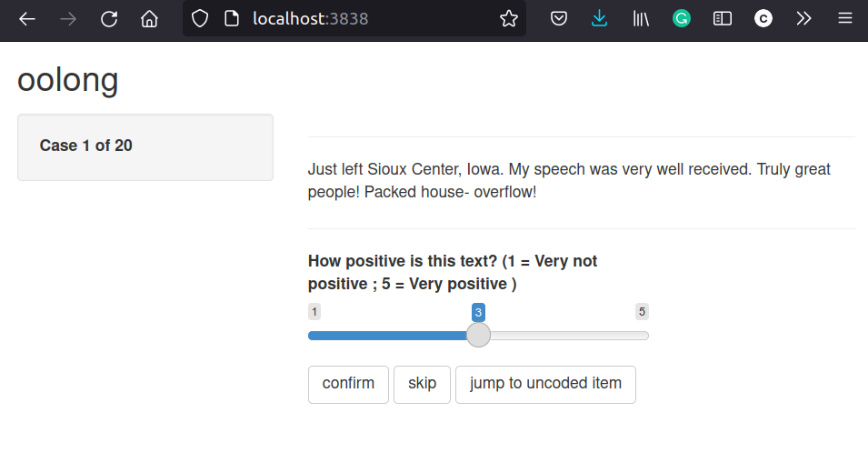Open the account avatar icon labeled C
This screenshot has height=453, width=868.
point(763,19)
